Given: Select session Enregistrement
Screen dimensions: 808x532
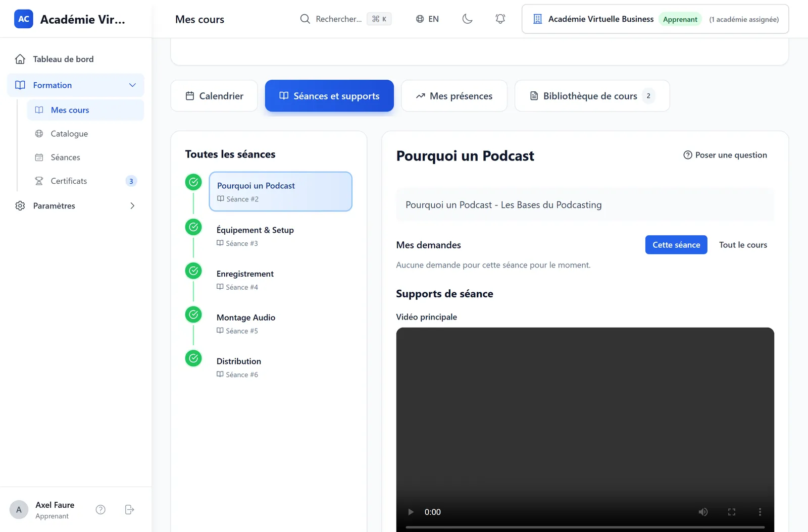Looking at the screenshot, I should click(x=280, y=280).
